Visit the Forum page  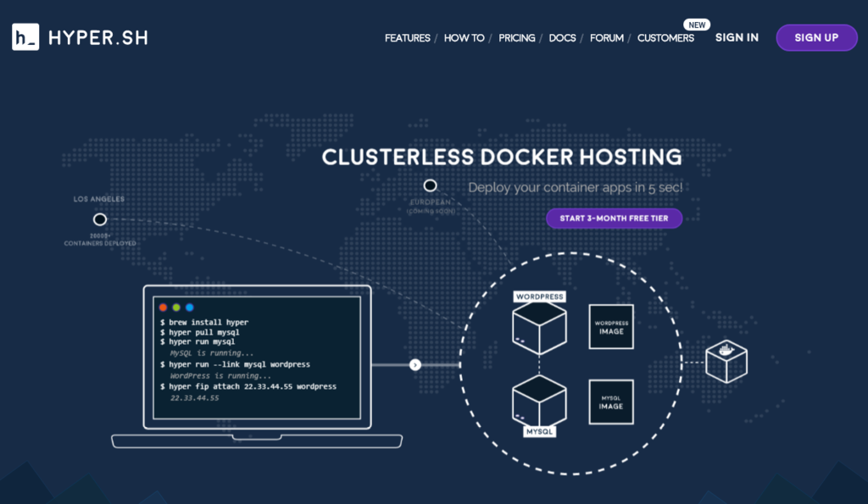point(606,38)
